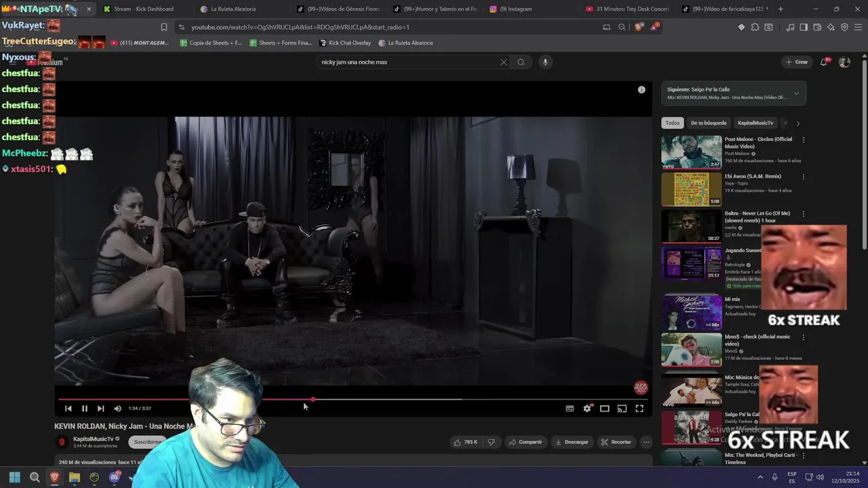
Task: Open Post Malone Circles video thumbnail
Action: point(692,152)
